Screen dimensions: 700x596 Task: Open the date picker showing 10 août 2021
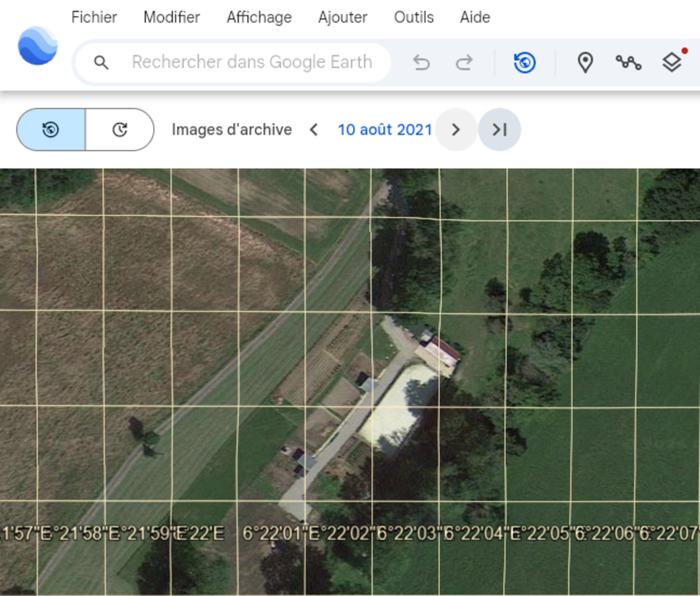(385, 130)
